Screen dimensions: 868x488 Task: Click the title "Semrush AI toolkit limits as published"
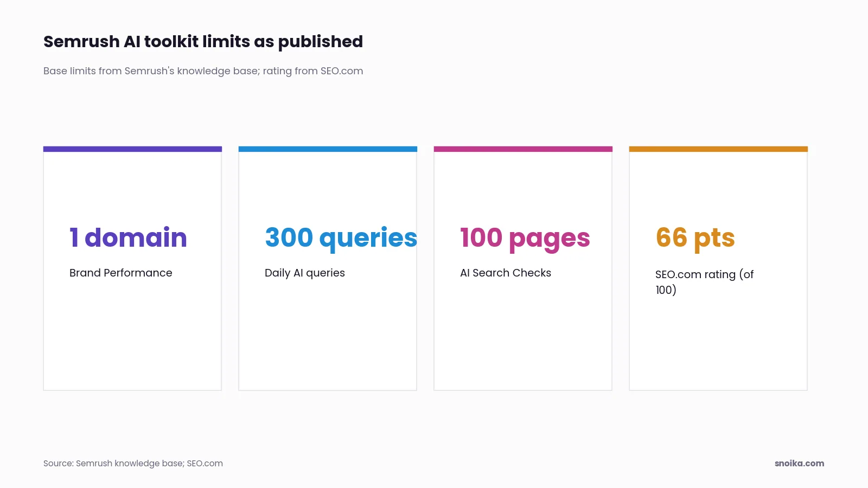203,42
